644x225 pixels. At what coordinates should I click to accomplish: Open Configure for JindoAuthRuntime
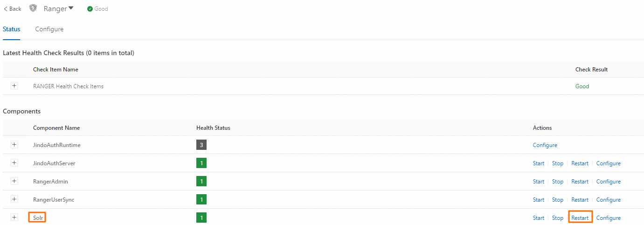tap(545, 145)
